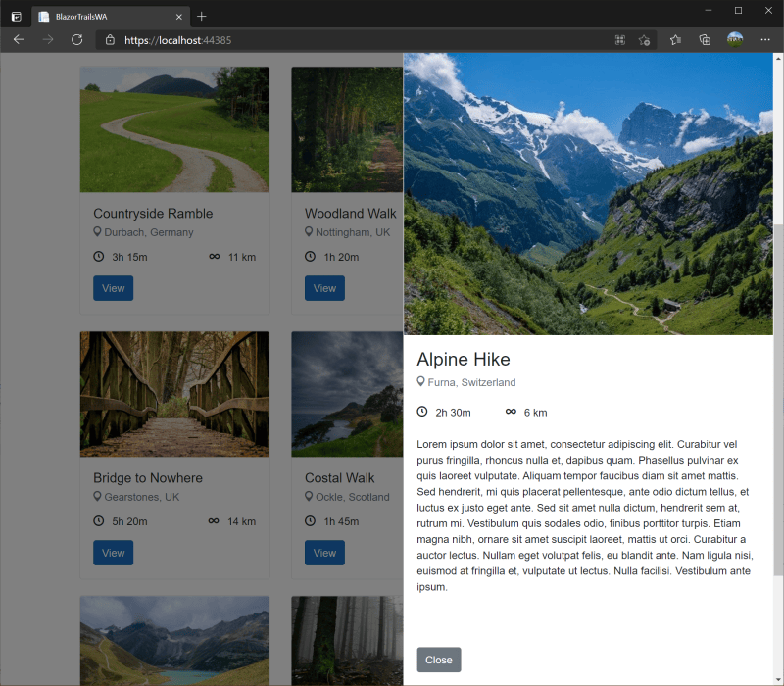Click the Lorem ipsum description paragraph
This screenshot has height=686, width=784.
point(585,515)
